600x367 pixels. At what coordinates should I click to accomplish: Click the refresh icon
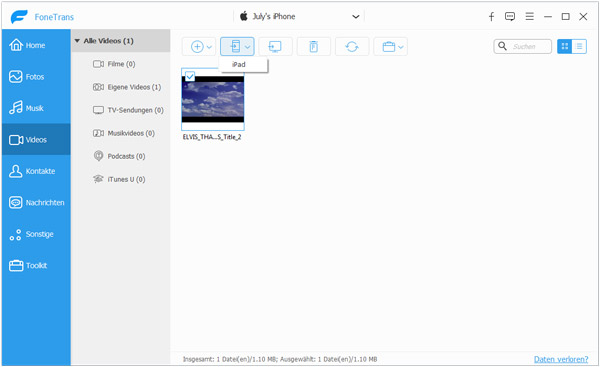[x=352, y=47]
